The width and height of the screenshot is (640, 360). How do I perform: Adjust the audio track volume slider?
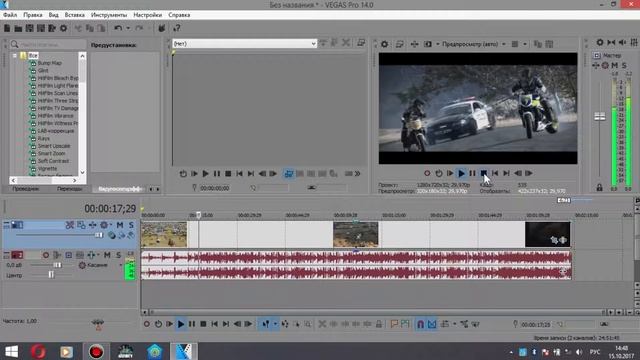coord(58,265)
